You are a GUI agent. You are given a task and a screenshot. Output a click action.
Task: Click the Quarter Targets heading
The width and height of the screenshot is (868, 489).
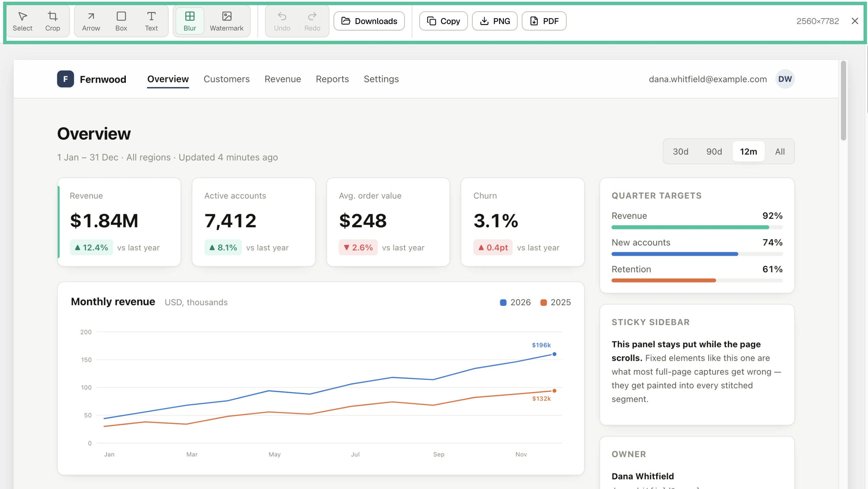pyautogui.click(x=657, y=196)
